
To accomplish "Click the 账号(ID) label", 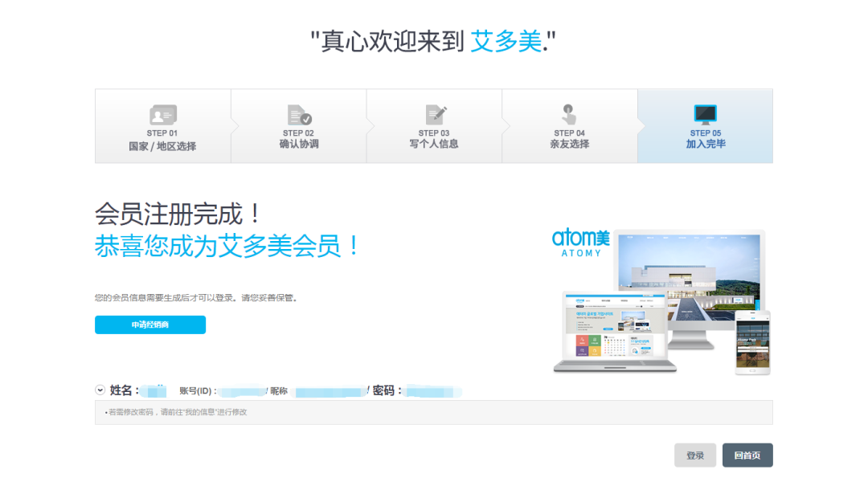I will coord(198,391).
